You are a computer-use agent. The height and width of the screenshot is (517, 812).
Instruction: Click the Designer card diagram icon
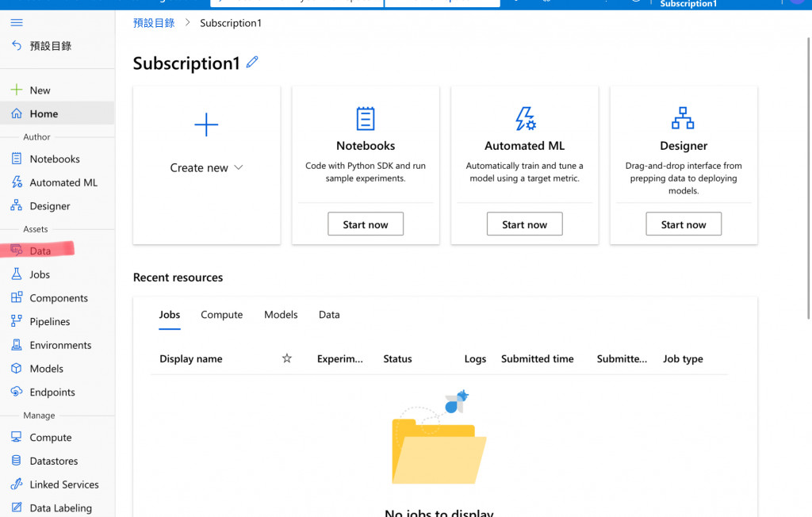(x=683, y=119)
